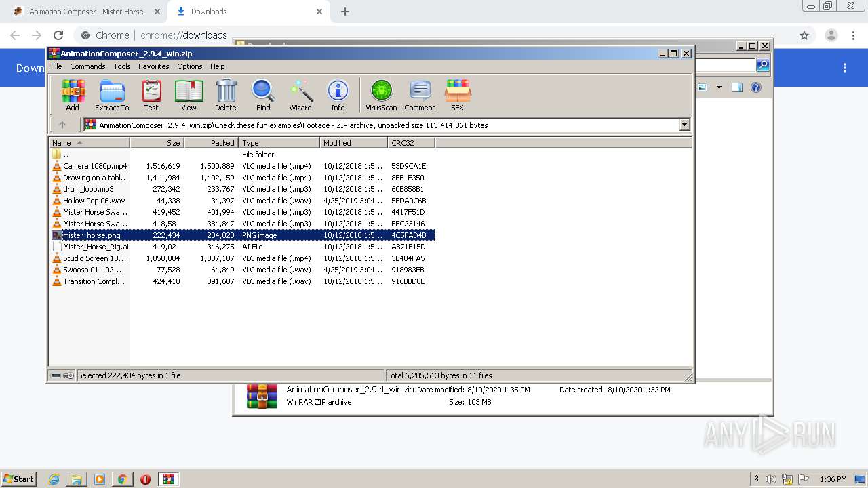Screen dimensions: 868x488
Task: Close the Animation Composer Chrome tab
Action: tap(157, 12)
